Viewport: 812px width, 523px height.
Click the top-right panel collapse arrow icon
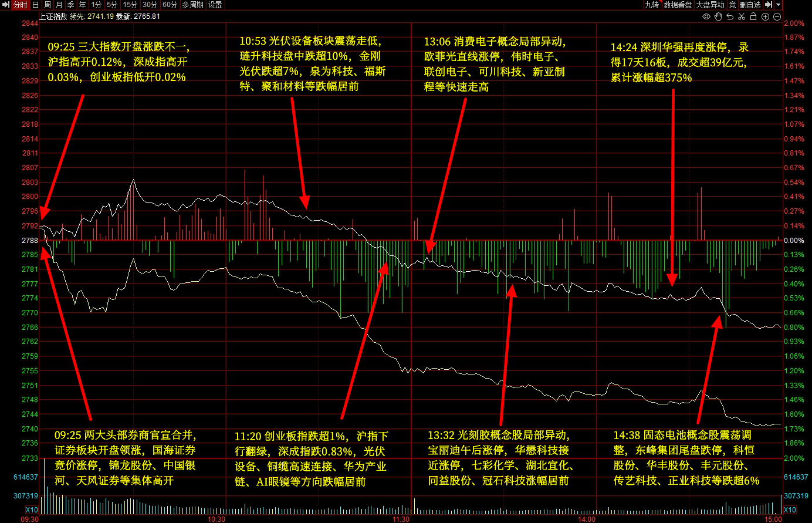pyautogui.click(x=769, y=5)
